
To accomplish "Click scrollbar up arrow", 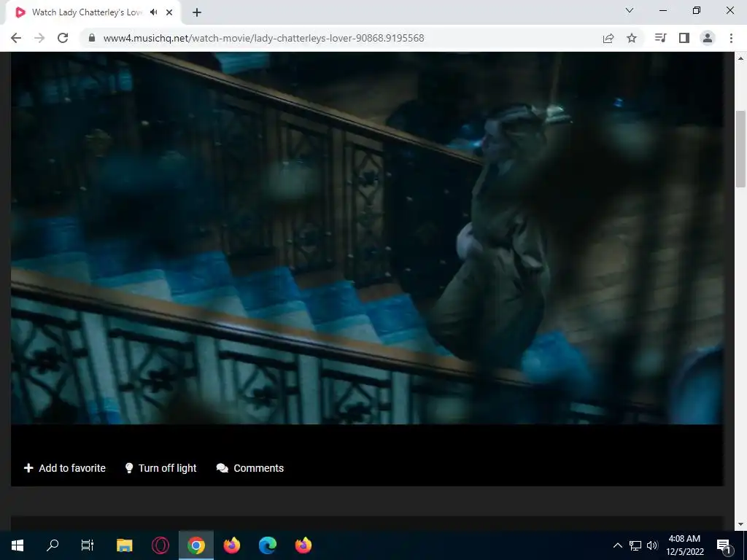I will (x=740, y=58).
